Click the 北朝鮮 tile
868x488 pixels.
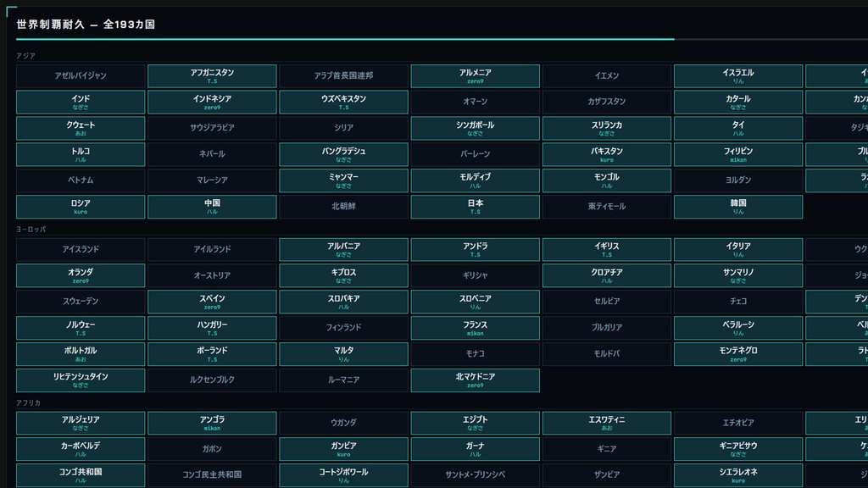(344, 207)
